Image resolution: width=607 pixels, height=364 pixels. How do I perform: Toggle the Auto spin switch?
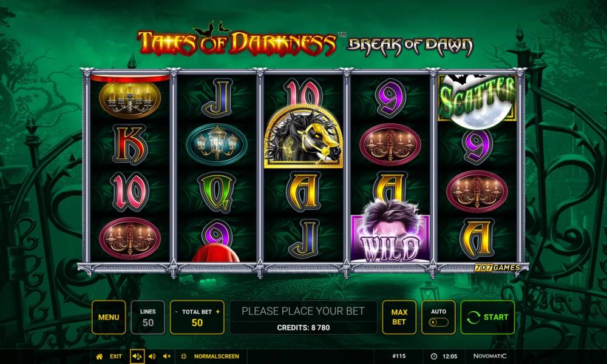pos(439,322)
